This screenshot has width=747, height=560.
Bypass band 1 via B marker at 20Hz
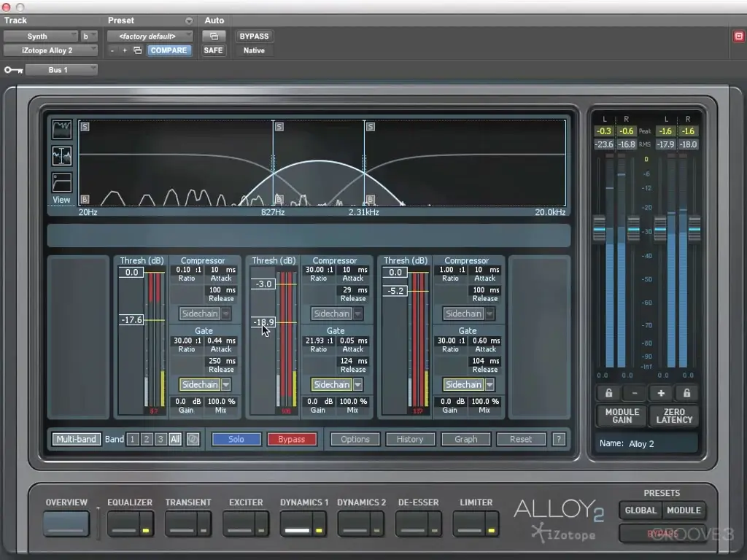click(85, 199)
